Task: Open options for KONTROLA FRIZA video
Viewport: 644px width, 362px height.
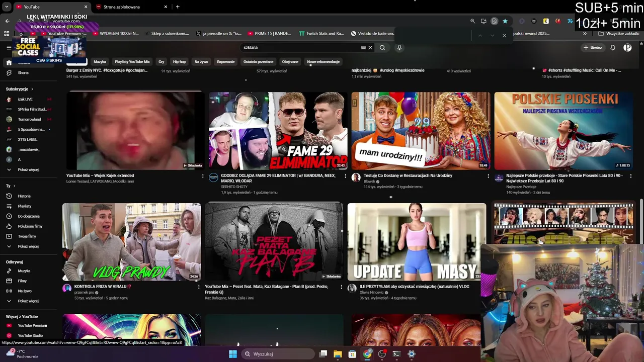Action: point(199,287)
